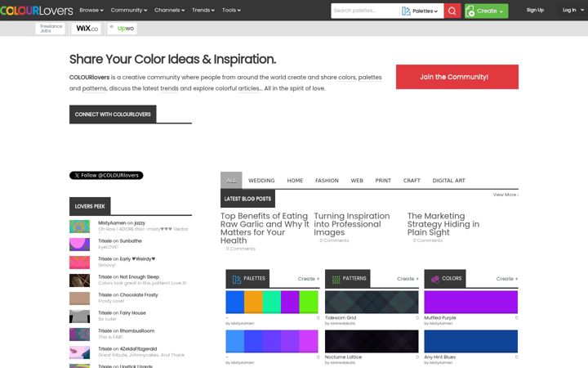The height and width of the screenshot is (368, 588).
Task: Click the Sign Up link
Action: [535, 10]
